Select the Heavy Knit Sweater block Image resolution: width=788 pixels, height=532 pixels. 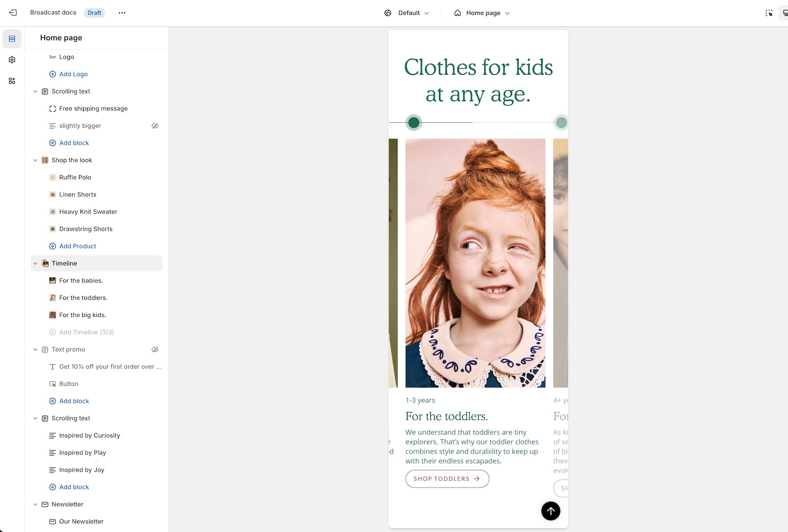coord(88,212)
